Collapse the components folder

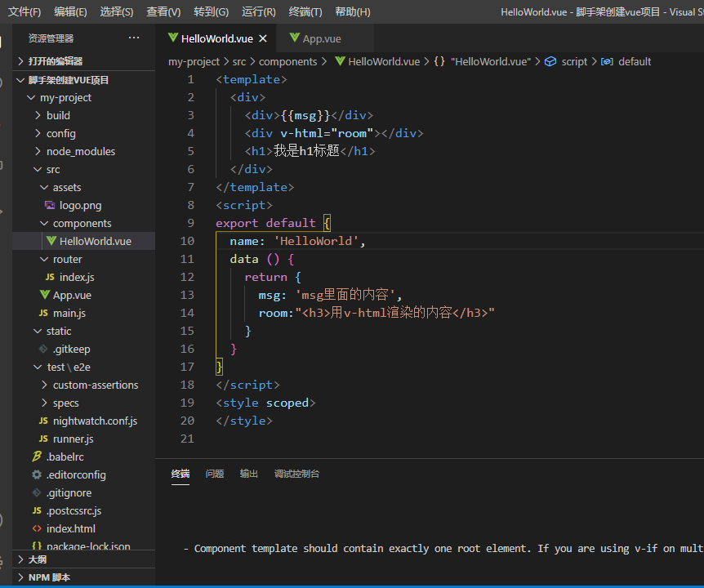83,223
